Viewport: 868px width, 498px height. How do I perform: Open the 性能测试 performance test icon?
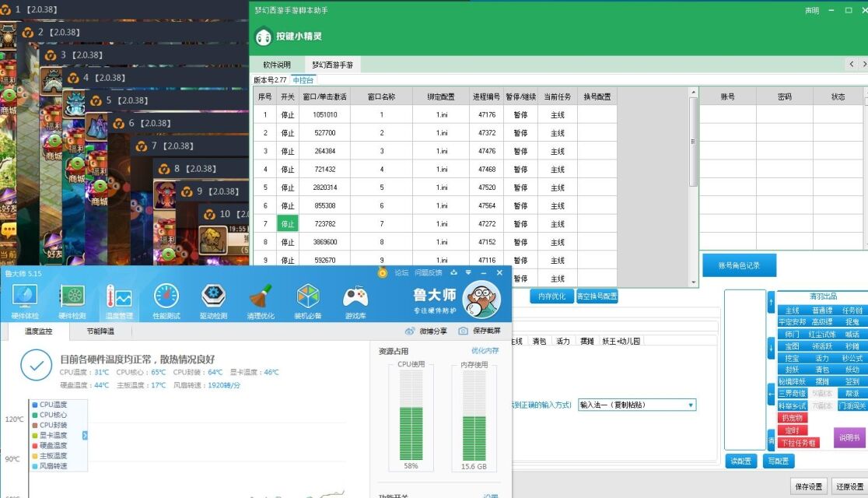tap(166, 302)
